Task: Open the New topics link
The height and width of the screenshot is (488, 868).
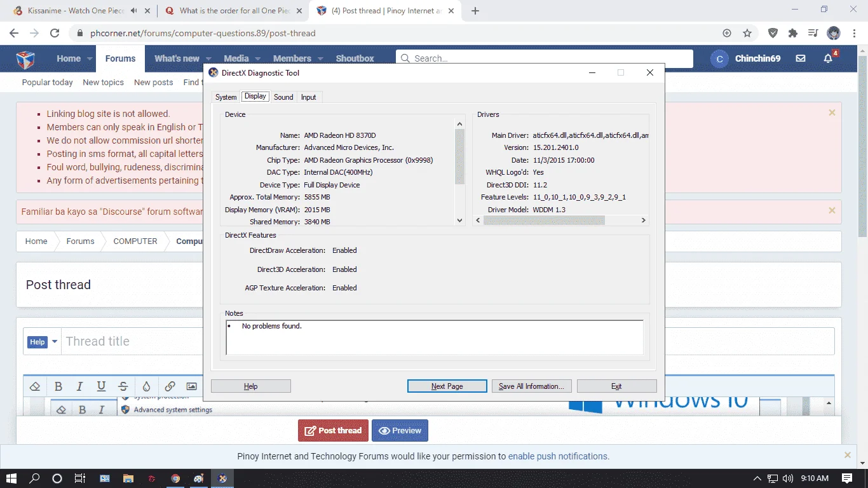Action: (x=103, y=82)
